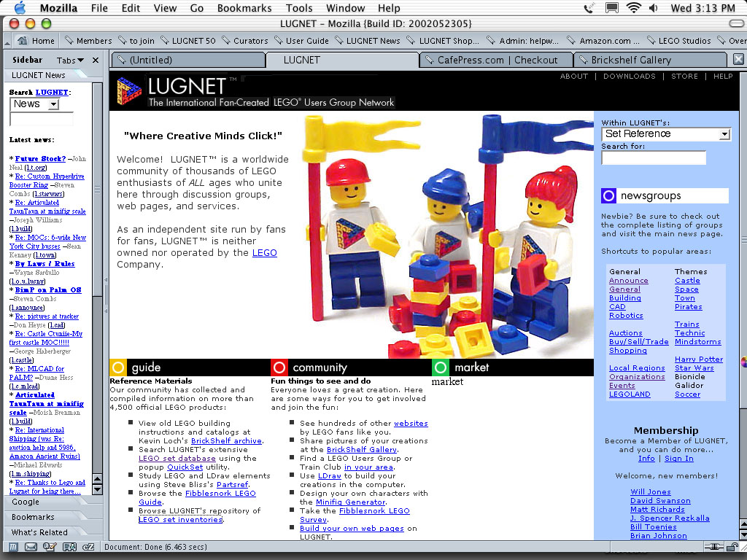Open the BrickShelf archive link

(x=226, y=441)
